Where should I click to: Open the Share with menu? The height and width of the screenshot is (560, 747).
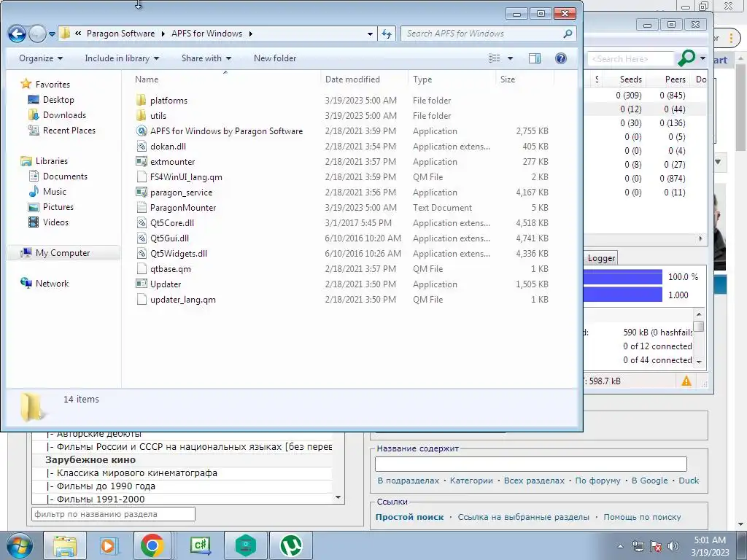point(206,58)
